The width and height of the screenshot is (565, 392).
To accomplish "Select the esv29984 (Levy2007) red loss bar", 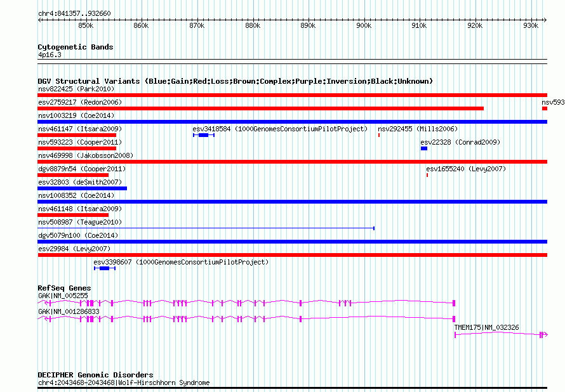I will tap(292, 255).
